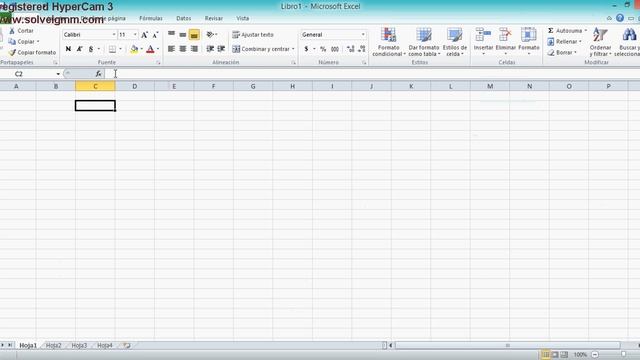Open the Fuente dialog launcher
The width and height of the screenshot is (640, 360).
[x=158, y=62]
